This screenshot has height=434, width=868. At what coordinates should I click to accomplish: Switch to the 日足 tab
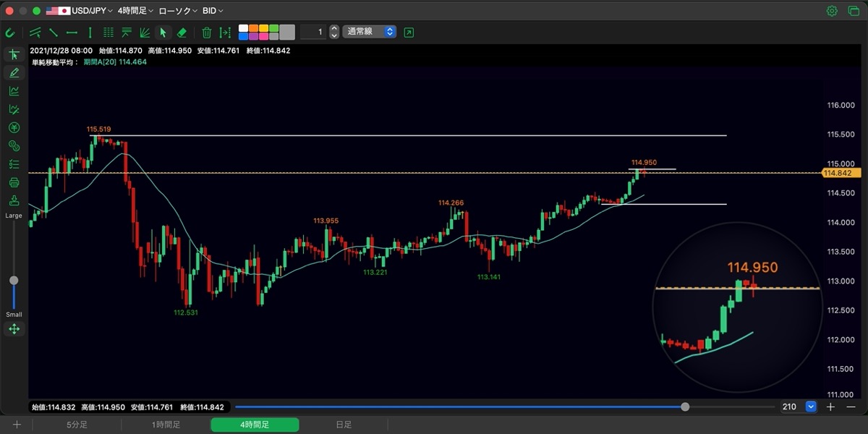[344, 425]
